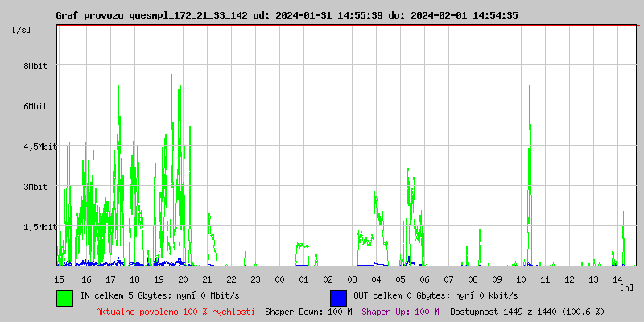Click the 'IN celkem 5 Gbytes' legend text
The image size is (644, 322).
tap(159, 296)
